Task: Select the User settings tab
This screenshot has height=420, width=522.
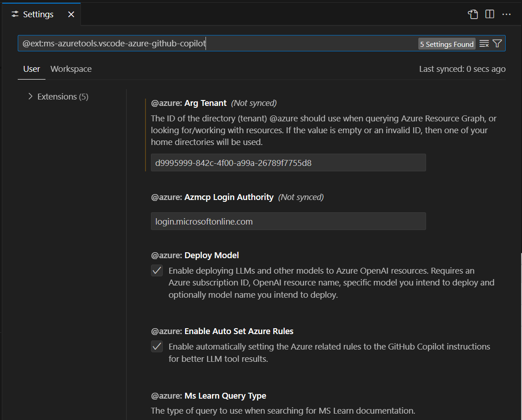Action: tap(31, 69)
